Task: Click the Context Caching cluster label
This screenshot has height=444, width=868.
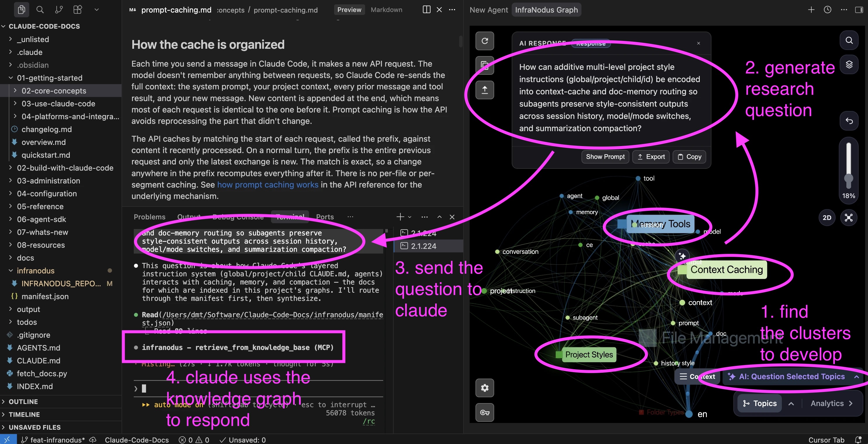Action: click(x=726, y=269)
